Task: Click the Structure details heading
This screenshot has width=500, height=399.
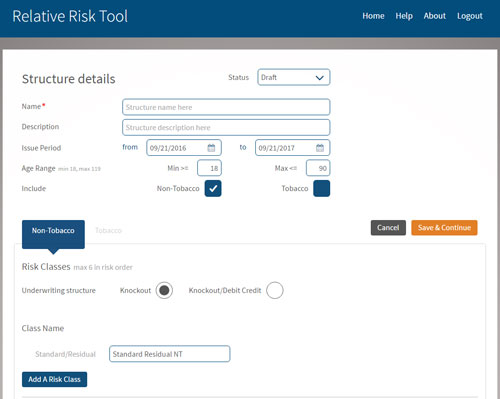Action: tap(69, 79)
